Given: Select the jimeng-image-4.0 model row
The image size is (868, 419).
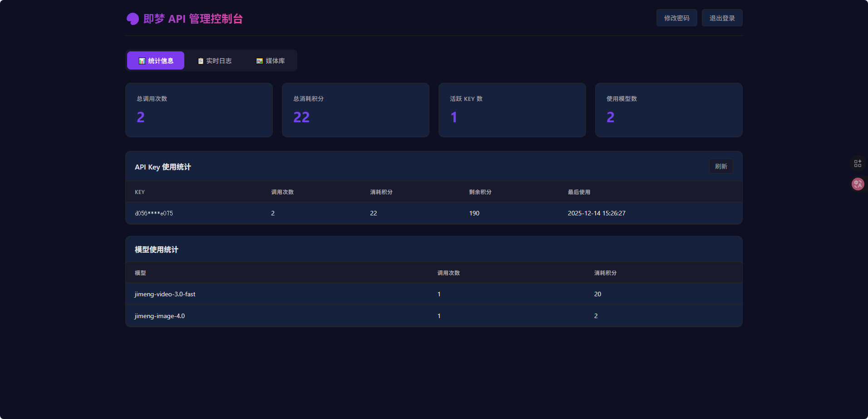Looking at the screenshot, I should [x=434, y=316].
